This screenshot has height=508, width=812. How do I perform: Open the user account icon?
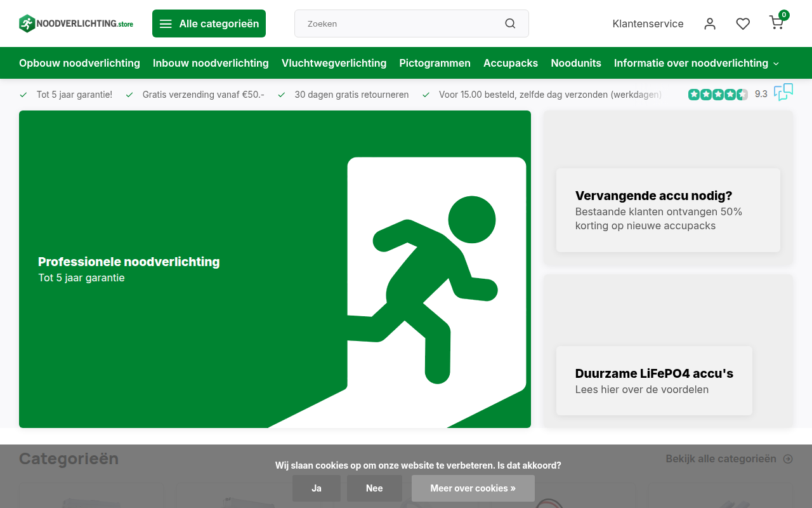click(710, 23)
